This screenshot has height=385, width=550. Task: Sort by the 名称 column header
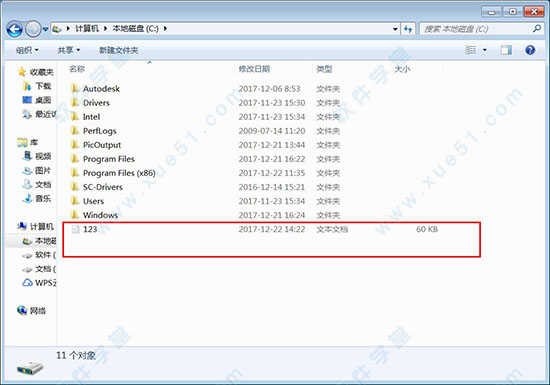pos(77,69)
